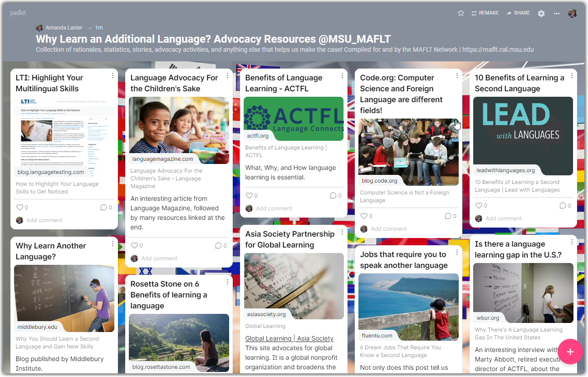Click the 'How to Highlight Your Language Skills' caption

57,188
